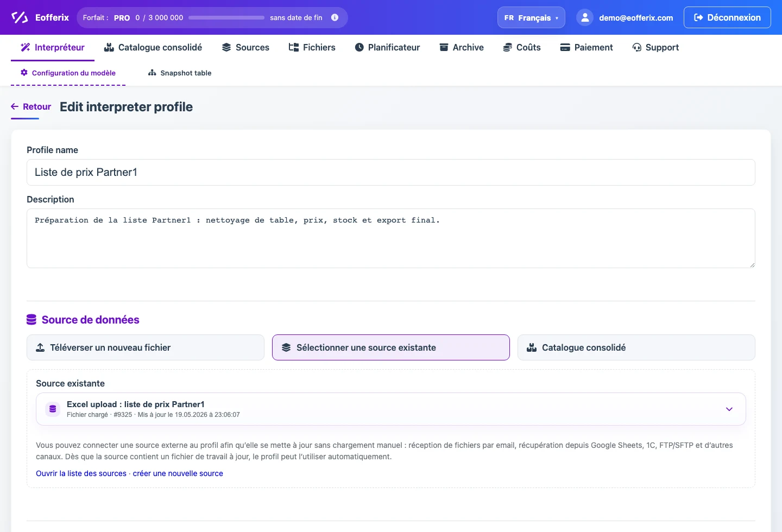Click the Retour link

pyautogui.click(x=31, y=106)
